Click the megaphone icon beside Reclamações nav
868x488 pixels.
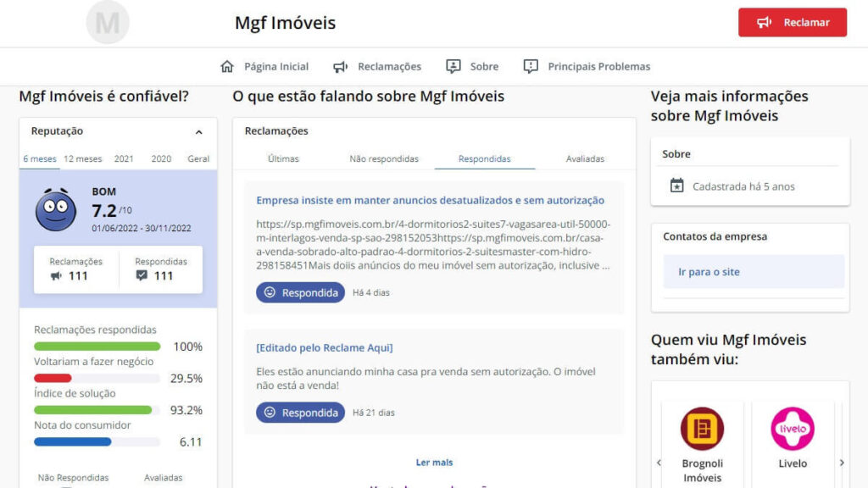click(x=341, y=66)
